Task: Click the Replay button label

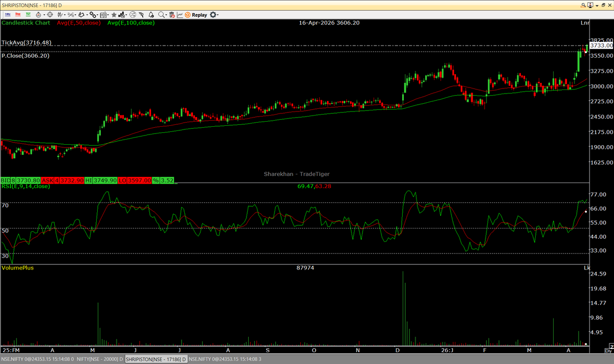Action: click(x=200, y=15)
